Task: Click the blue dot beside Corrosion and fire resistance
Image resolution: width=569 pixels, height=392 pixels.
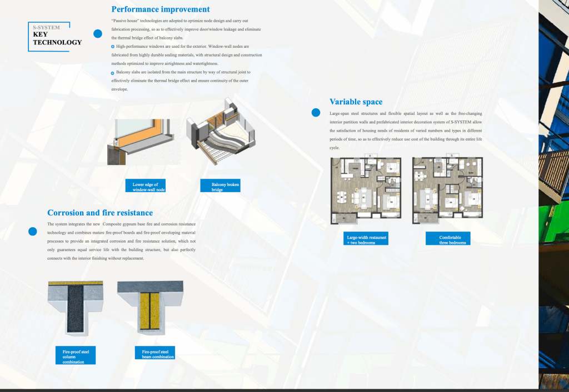Action: [x=33, y=232]
